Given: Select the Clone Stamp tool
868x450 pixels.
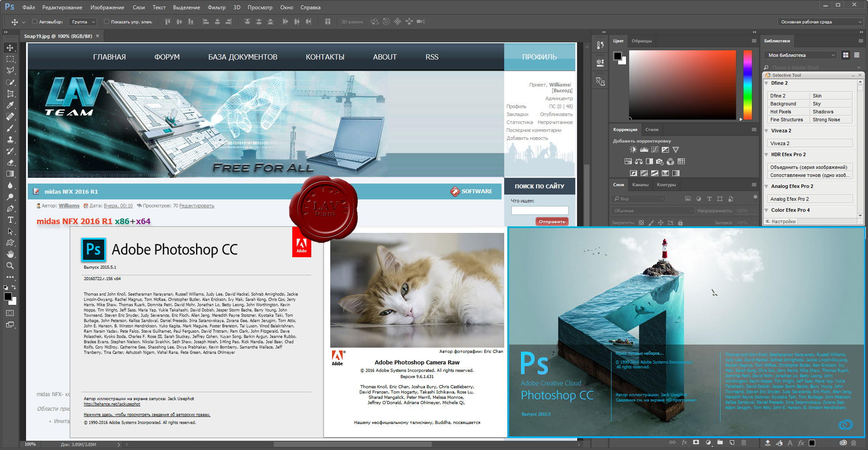Looking at the screenshot, I should [x=10, y=139].
